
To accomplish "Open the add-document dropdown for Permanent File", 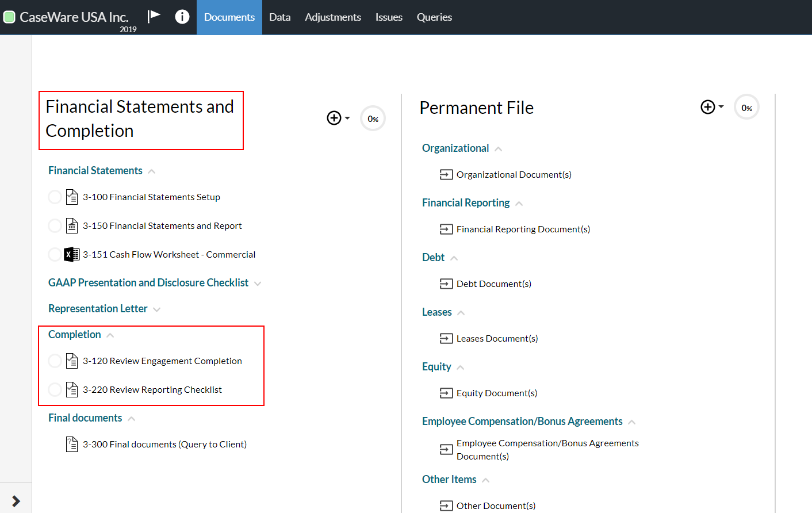I will click(x=712, y=106).
